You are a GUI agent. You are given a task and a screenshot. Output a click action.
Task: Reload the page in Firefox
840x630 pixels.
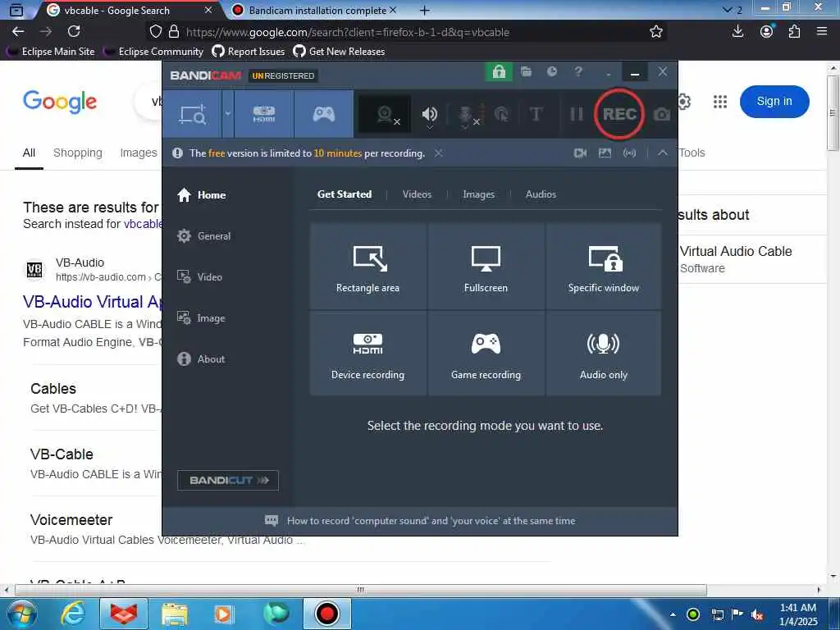pyautogui.click(x=74, y=32)
